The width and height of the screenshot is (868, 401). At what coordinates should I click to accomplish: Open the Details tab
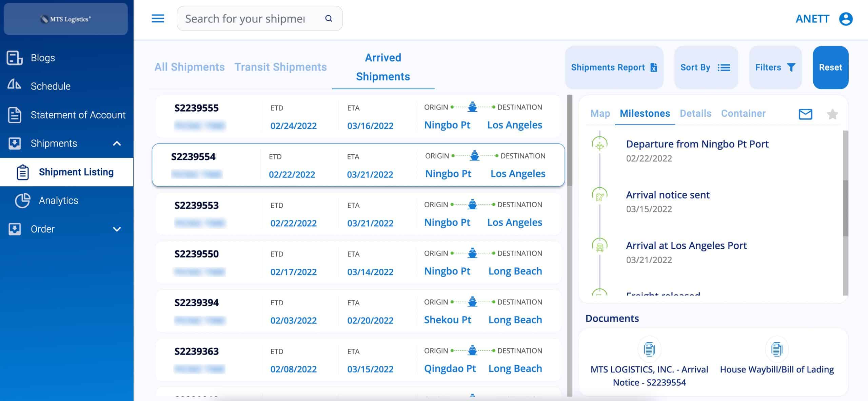[695, 113]
